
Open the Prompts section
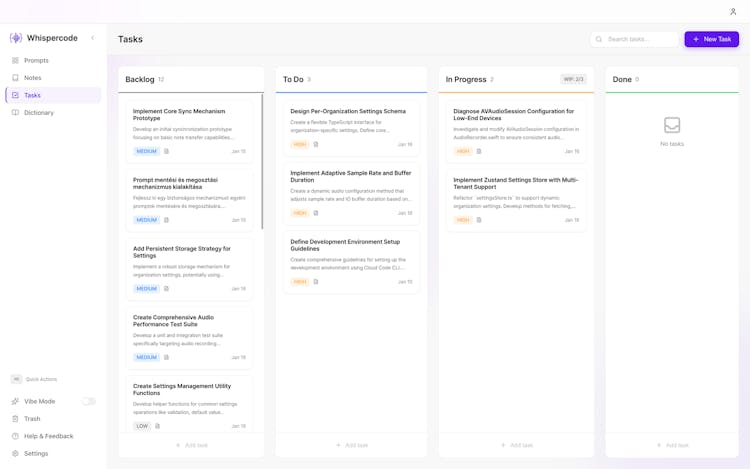click(x=36, y=60)
